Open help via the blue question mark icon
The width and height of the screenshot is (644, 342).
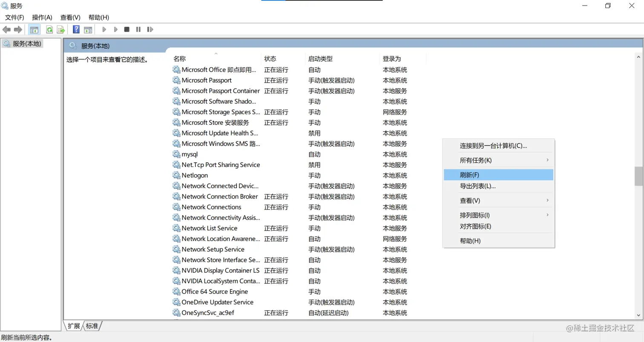click(76, 29)
